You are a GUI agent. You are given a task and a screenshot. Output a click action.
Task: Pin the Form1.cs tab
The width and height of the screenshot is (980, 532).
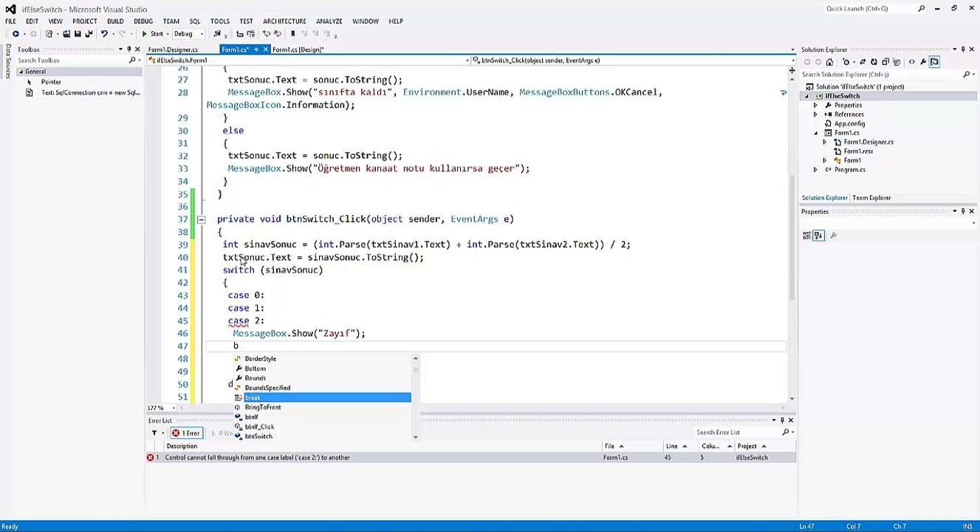tap(256, 50)
